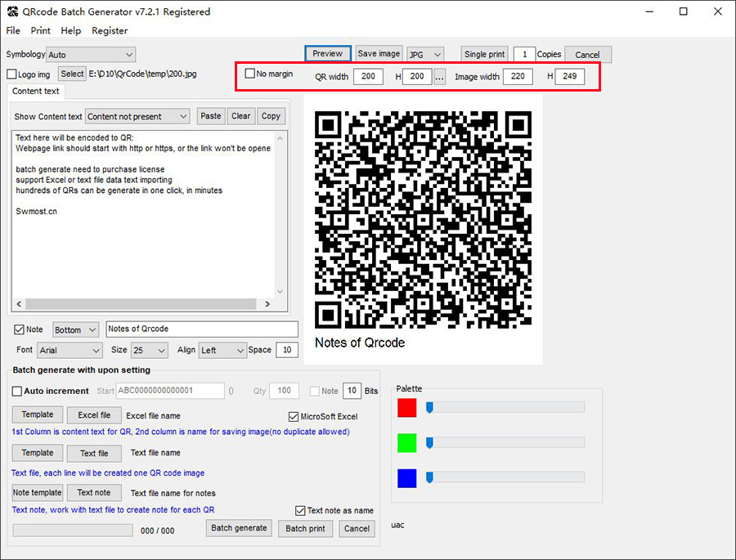The image size is (736, 560).
Task: Click the ellipsis button beside QR height
Action: point(439,77)
